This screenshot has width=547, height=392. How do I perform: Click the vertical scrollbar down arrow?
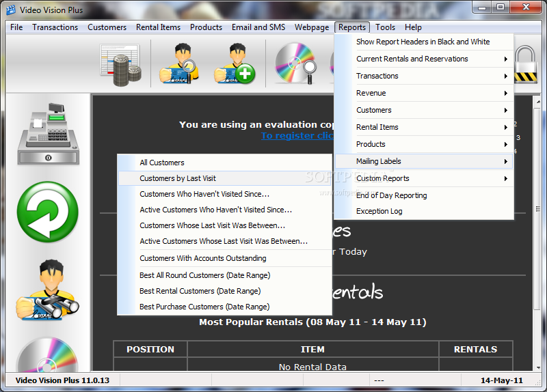(x=538, y=367)
